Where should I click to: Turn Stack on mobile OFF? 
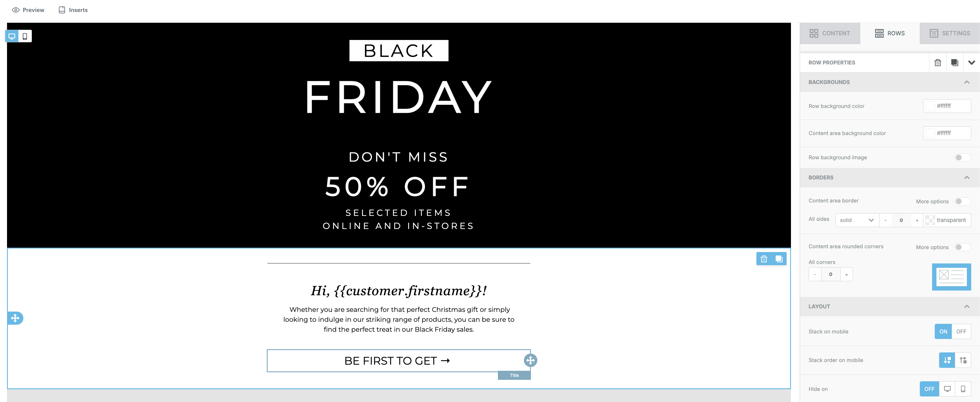coord(961,332)
